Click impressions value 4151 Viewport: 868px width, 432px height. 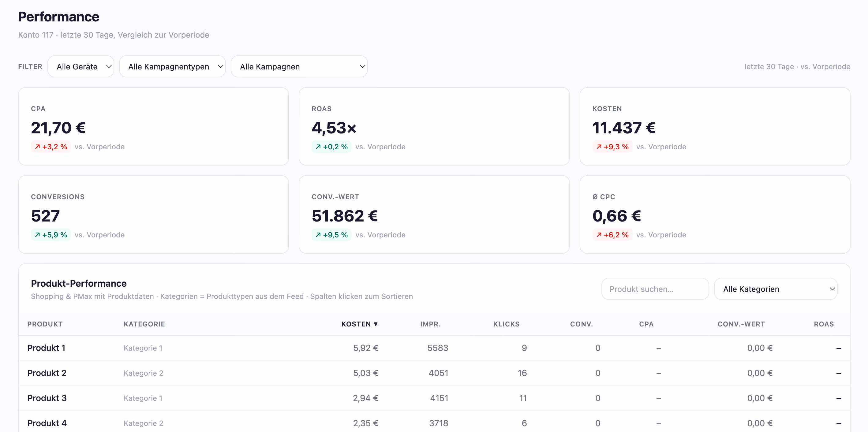coord(439,398)
